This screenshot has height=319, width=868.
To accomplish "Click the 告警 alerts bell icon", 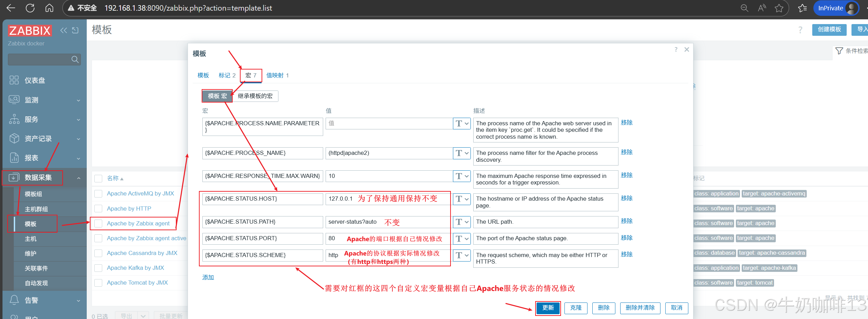I will click(14, 300).
